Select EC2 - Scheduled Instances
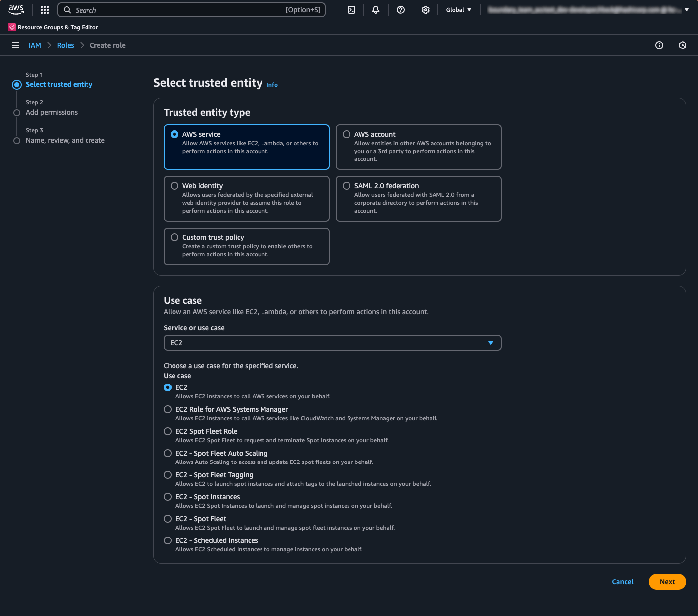Image resolution: width=698 pixels, height=616 pixels. click(x=168, y=540)
